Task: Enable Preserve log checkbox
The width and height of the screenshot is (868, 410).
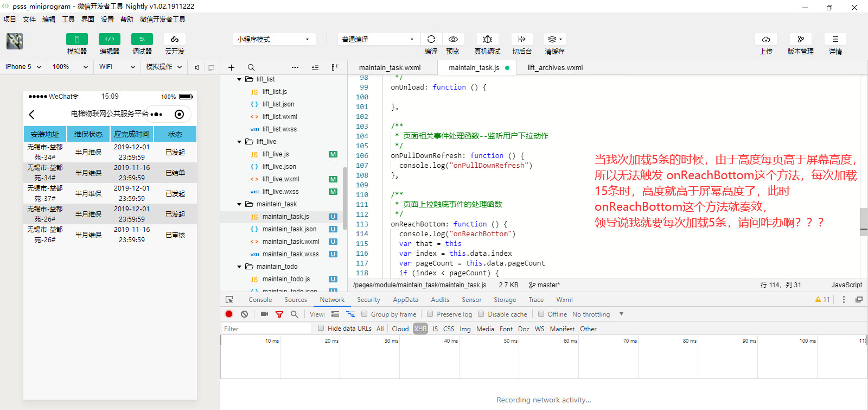Action: (430, 314)
